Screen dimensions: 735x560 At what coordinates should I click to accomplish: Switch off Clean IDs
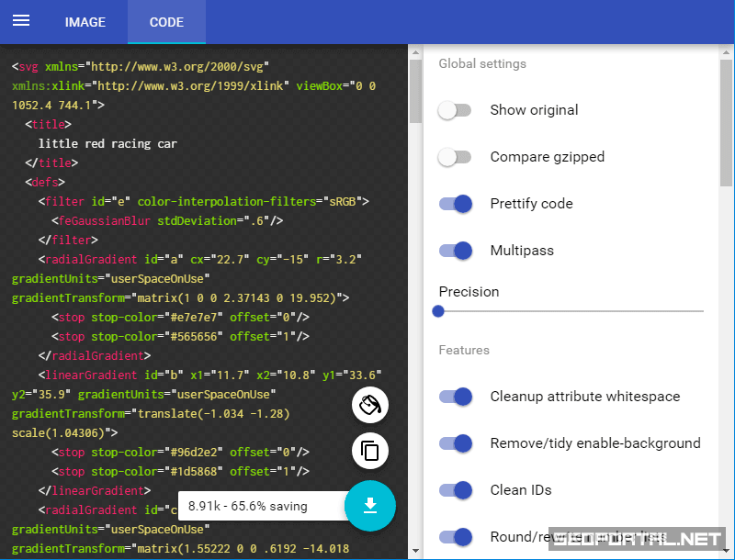click(456, 490)
